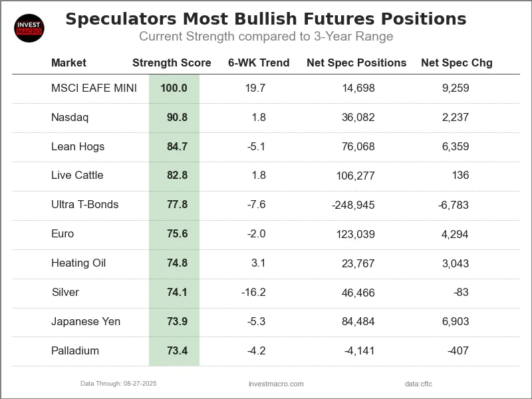
Task: Click the Strength Score column header
Action: pos(172,63)
